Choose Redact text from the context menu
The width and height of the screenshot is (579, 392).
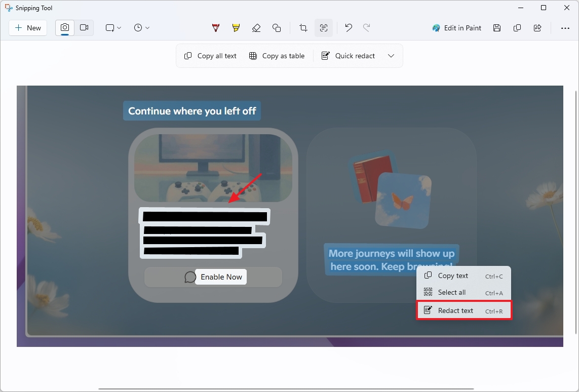click(454, 310)
